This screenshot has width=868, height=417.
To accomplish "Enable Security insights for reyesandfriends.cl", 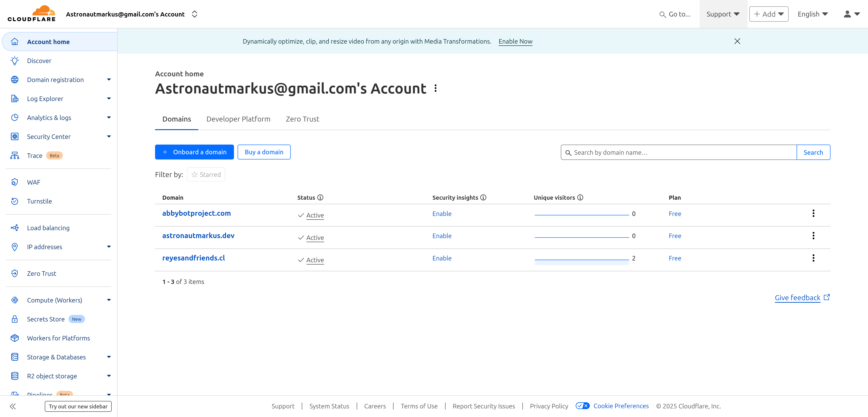I will click(x=442, y=258).
